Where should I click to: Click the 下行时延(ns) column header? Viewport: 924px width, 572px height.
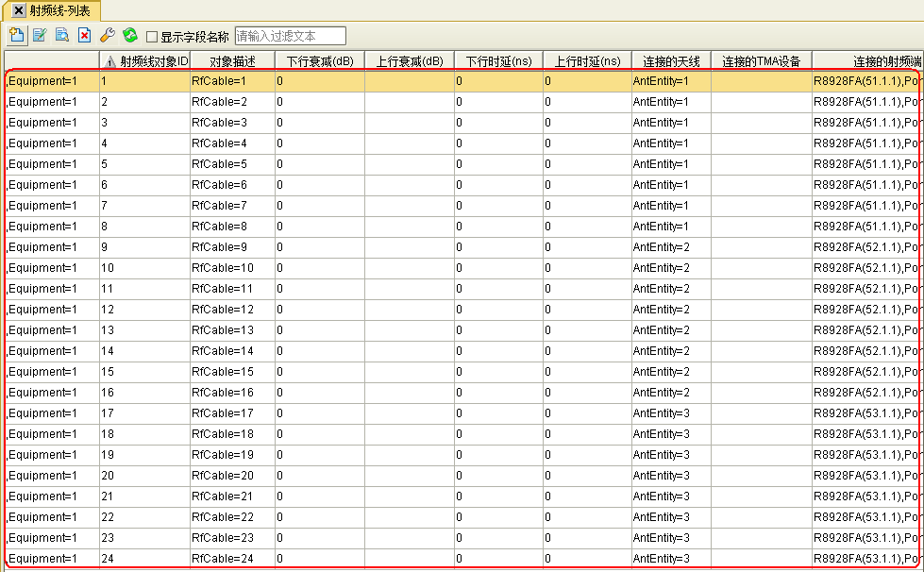pyautogui.click(x=498, y=61)
